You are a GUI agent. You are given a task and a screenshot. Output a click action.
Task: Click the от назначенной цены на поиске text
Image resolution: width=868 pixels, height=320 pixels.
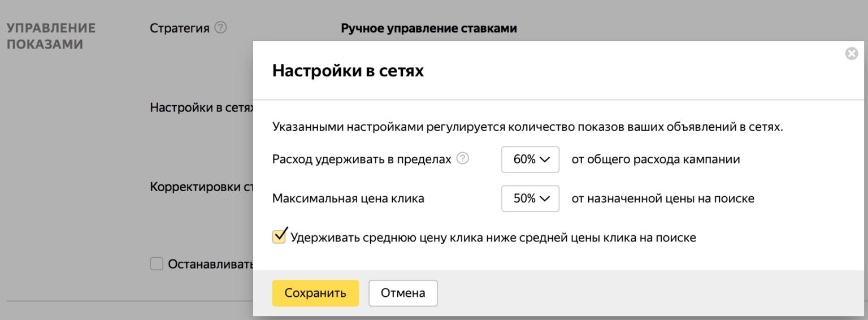[663, 198]
